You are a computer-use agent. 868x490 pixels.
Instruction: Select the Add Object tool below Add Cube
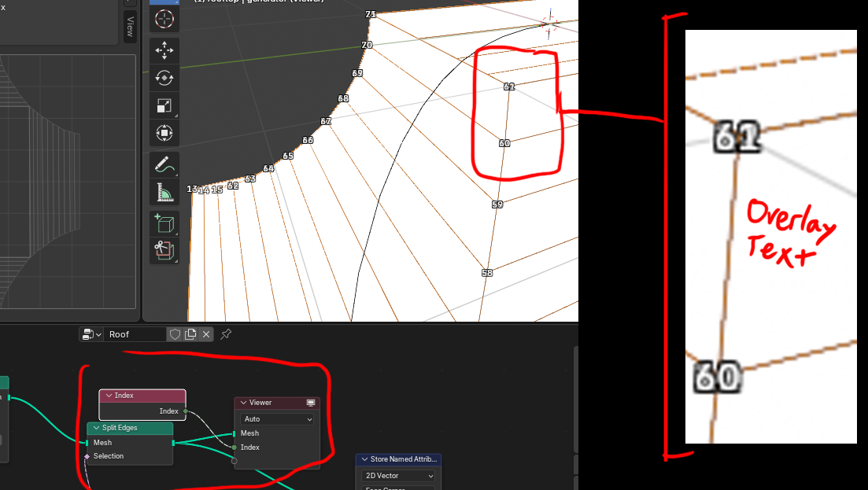[x=164, y=251]
